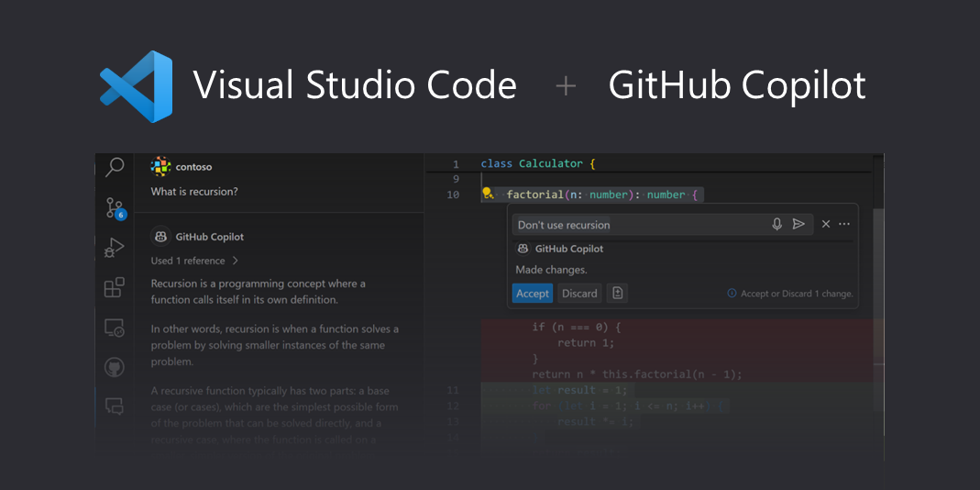Open the Remote Explorer view
Screen dimensions: 980x490
point(115,328)
